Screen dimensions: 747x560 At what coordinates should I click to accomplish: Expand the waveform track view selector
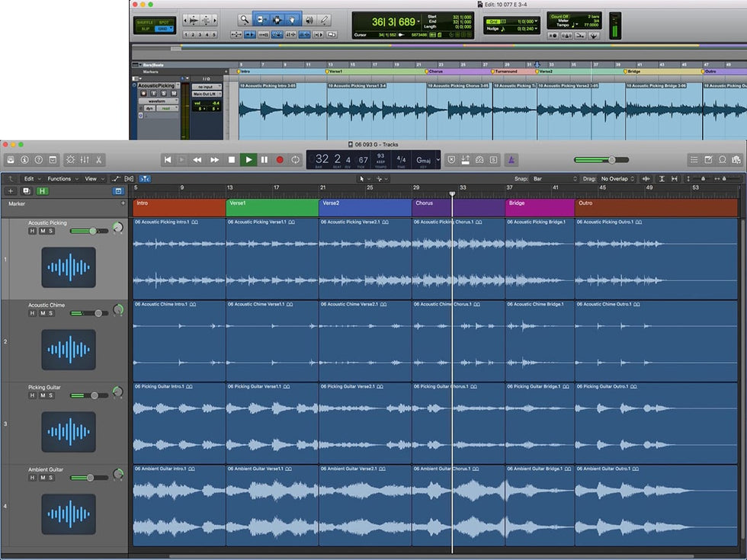(x=159, y=101)
